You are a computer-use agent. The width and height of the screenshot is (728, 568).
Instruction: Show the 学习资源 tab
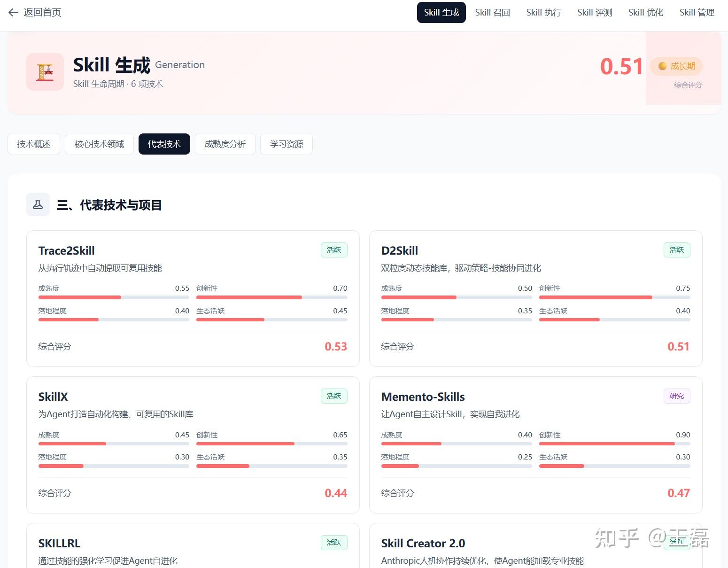[x=287, y=144]
